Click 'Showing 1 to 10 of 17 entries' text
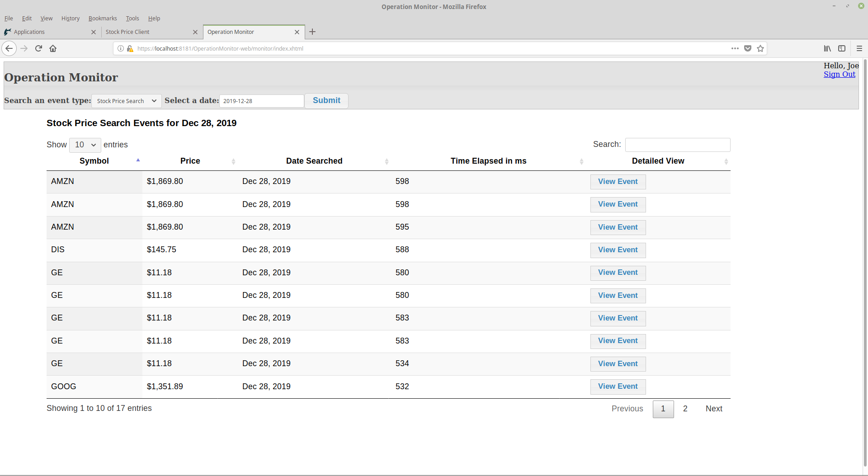Viewport: 868px width, 476px height. coord(99,408)
